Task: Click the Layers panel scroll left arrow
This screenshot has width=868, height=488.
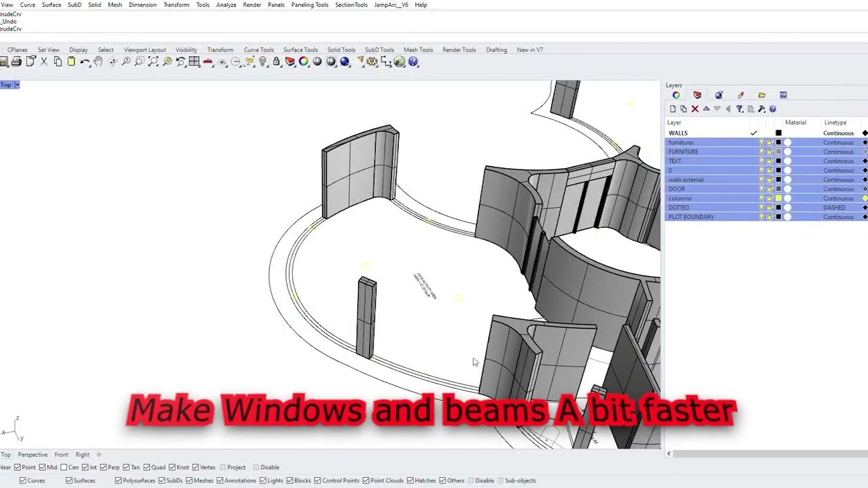Action: coord(669,453)
